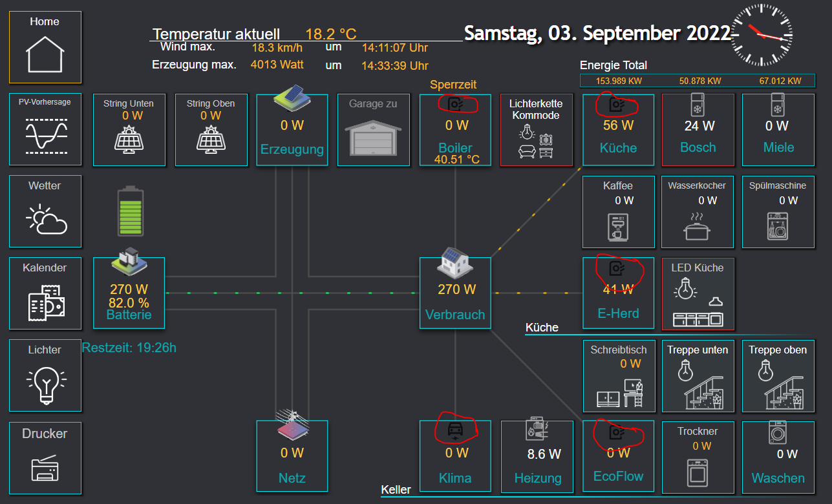Open the PV-Vorhersage forecast curve icon
832x504 pixels.
[x=45, y=137]
